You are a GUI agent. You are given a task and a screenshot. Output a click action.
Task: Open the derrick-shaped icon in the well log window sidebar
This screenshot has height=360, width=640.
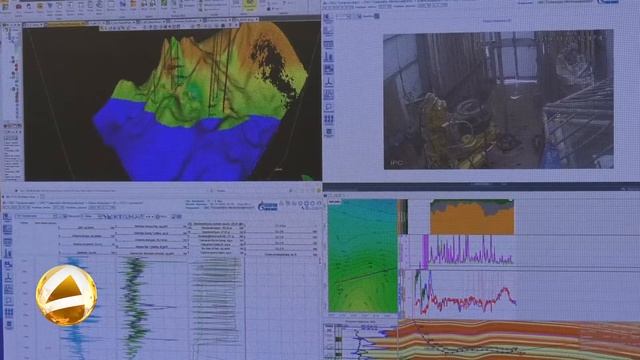pos(8,253)
